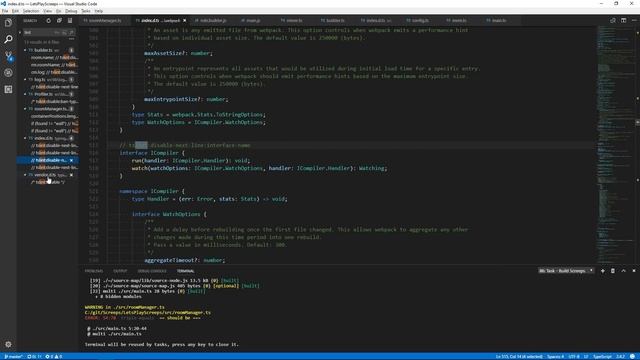
Task: Collapse vendor.d.ts search results
Action: coord(25,175)
